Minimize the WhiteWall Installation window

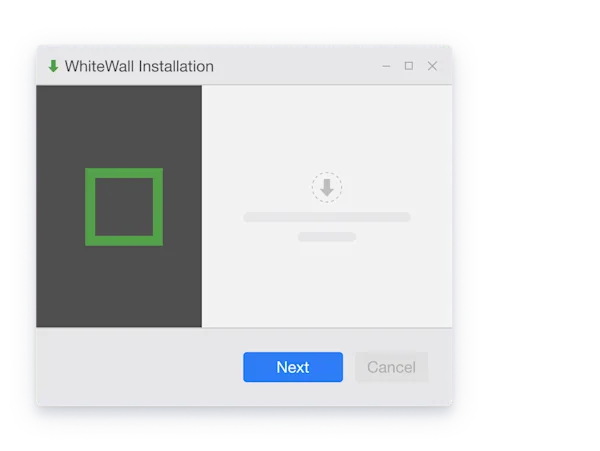pyautogui.click(x=386, y=66)
